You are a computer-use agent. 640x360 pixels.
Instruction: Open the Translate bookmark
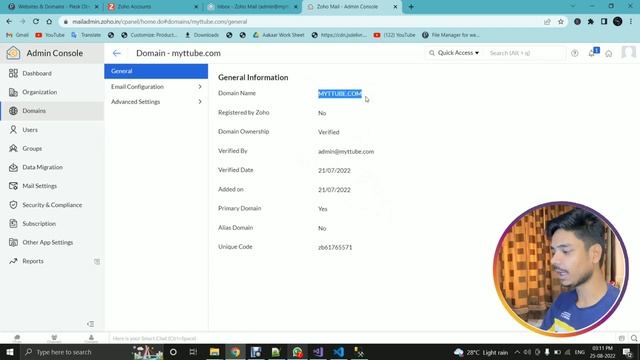86,35
